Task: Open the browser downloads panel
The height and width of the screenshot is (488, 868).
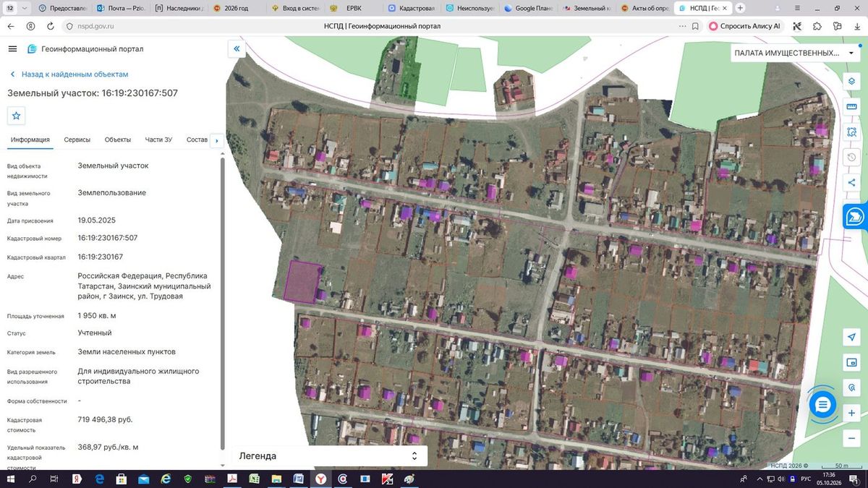Action: [856, 26]
